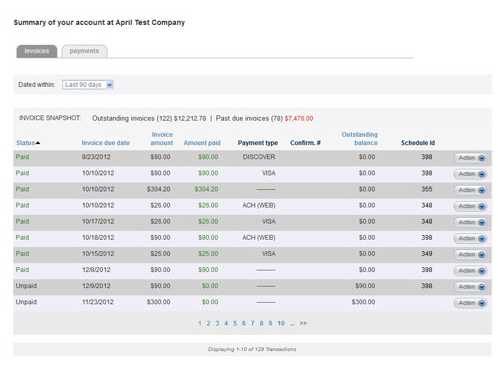Screen dimensions: 498x375
Task: Go to page 8 of transactions
Action: tap(261, 323)
